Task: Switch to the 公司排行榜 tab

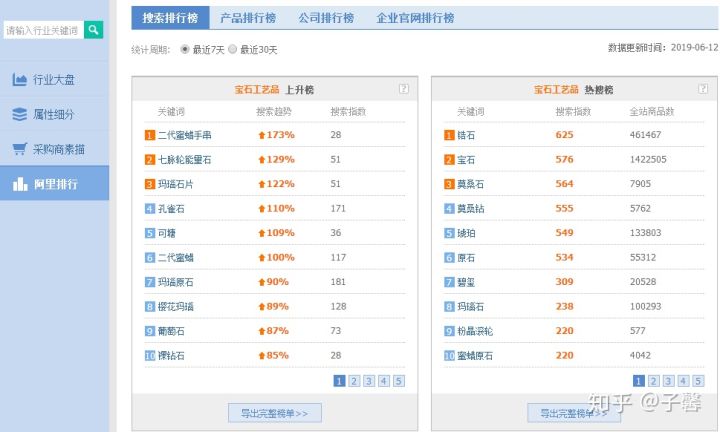Action: tap(326, 18)
